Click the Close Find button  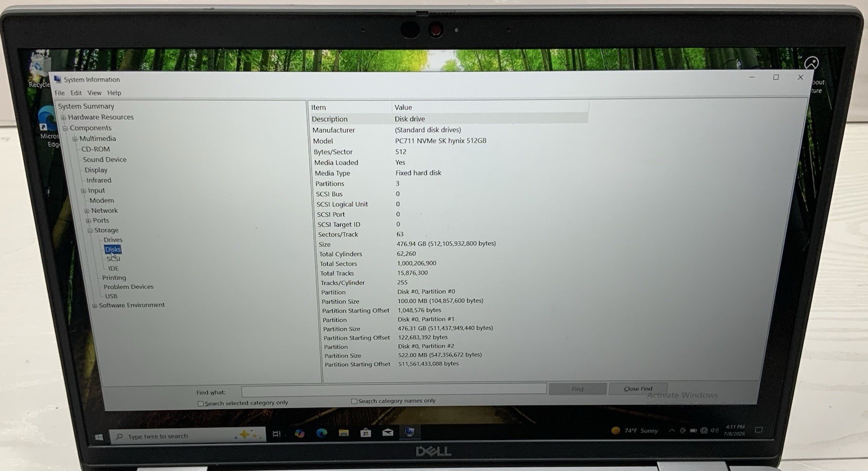click(x=638, y=389)
